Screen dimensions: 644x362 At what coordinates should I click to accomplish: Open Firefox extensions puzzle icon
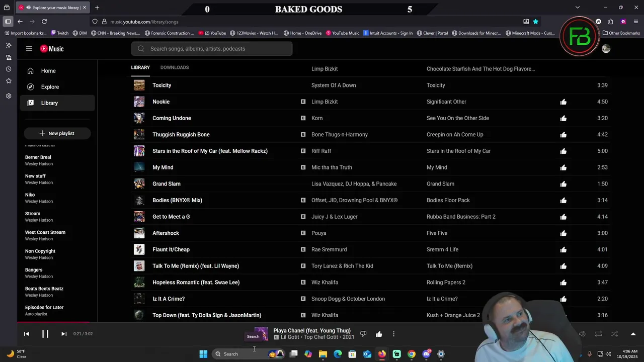coord(610,22)
